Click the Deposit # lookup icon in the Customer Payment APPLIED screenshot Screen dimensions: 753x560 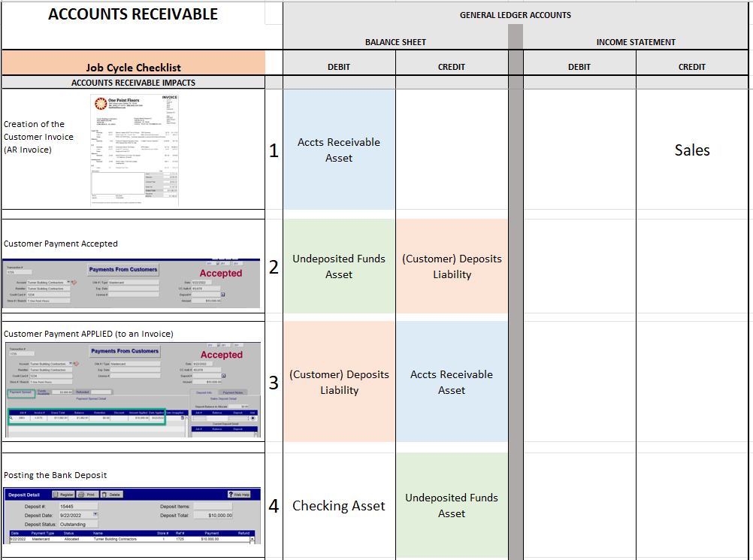223,376
